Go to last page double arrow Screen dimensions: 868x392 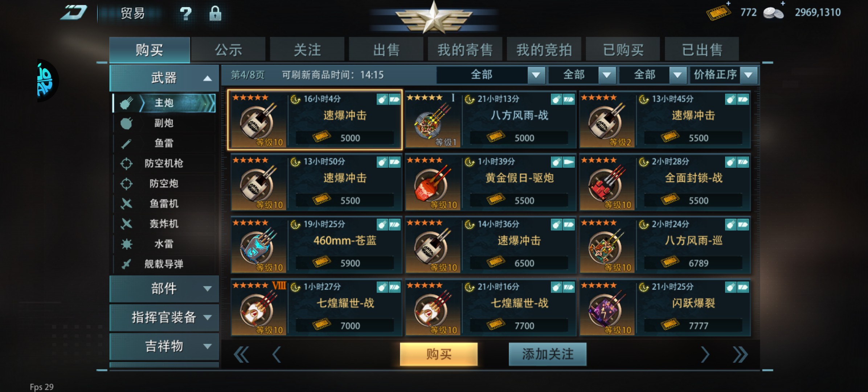[x=740, y=354]
